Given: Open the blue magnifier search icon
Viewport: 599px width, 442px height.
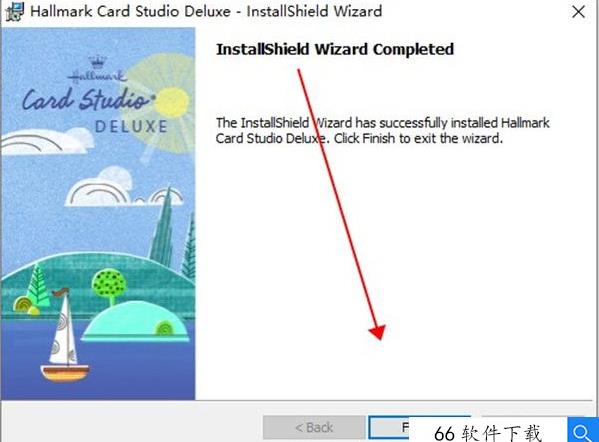Looking at the screenshot, I should point(582,431).
